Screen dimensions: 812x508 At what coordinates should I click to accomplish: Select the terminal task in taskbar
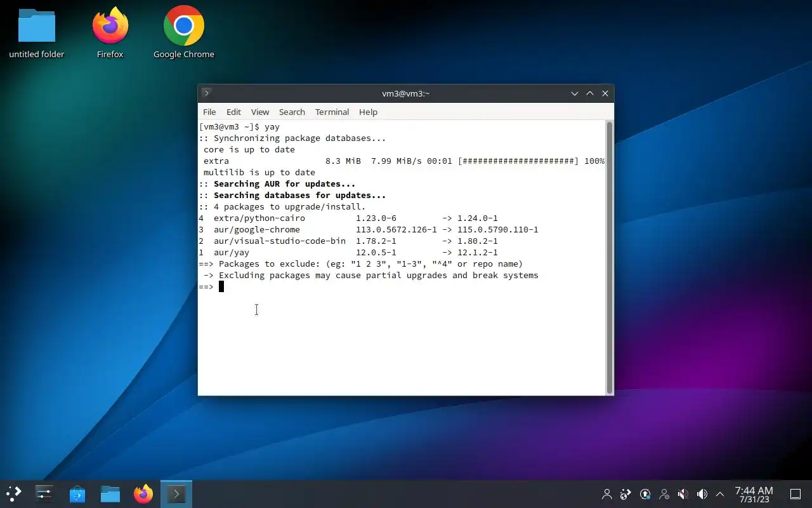point(176,493)
